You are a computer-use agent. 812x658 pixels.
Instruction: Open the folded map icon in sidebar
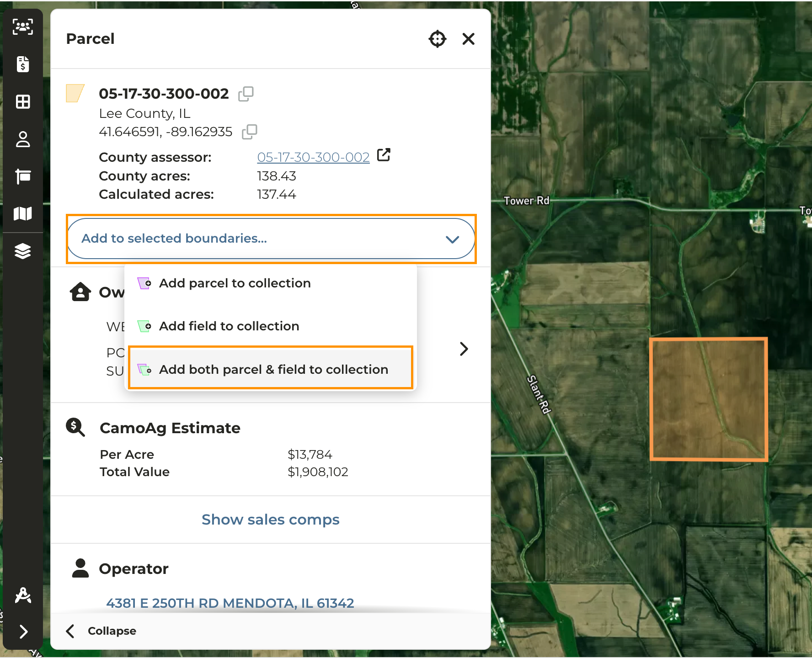pos(23,213)
